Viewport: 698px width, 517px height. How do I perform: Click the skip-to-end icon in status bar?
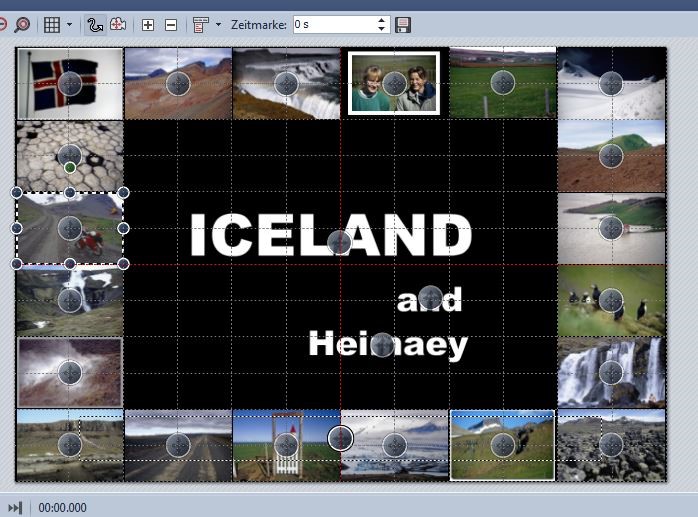pyautogui.click(x=15, y=507)
